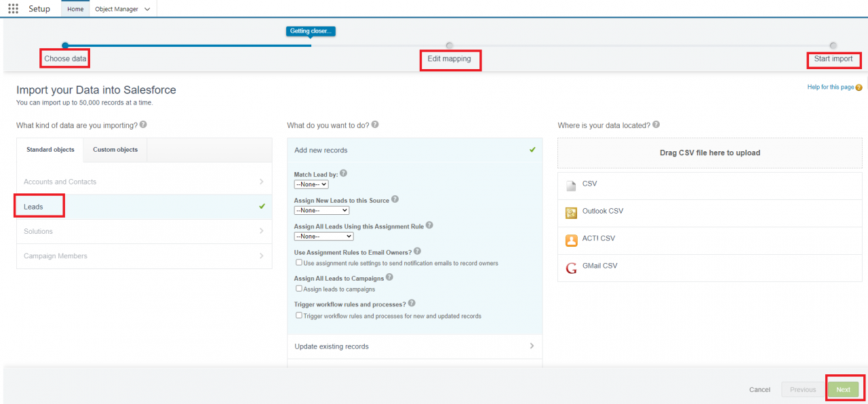Open Assign All Leads Assignment Rule dropdown
The height and width of the screenshot is (404, 868).
324,236
